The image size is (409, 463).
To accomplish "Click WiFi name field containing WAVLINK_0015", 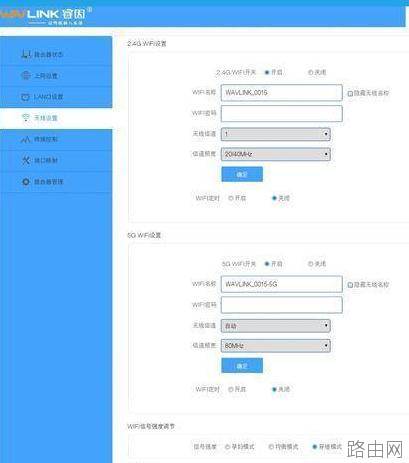I will 282,93.
